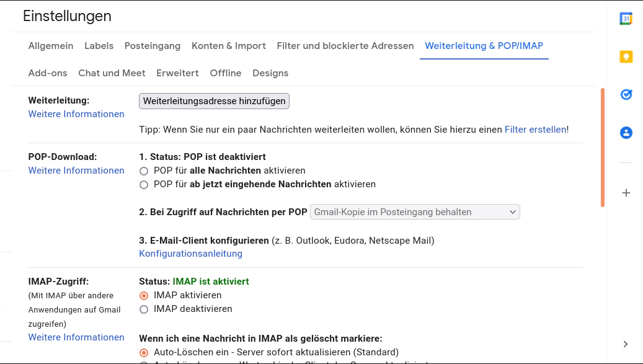
Task: Enable Auto-Löschen ein radio option
Action: [x=144, y=353]
